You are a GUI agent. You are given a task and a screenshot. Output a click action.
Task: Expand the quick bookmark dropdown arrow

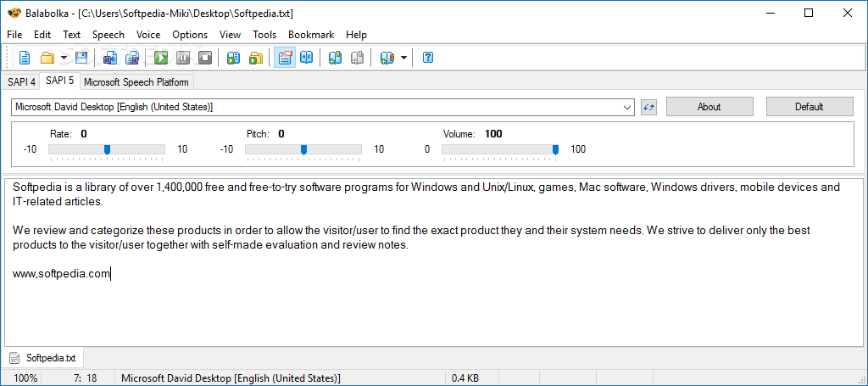tap(403, 58)
